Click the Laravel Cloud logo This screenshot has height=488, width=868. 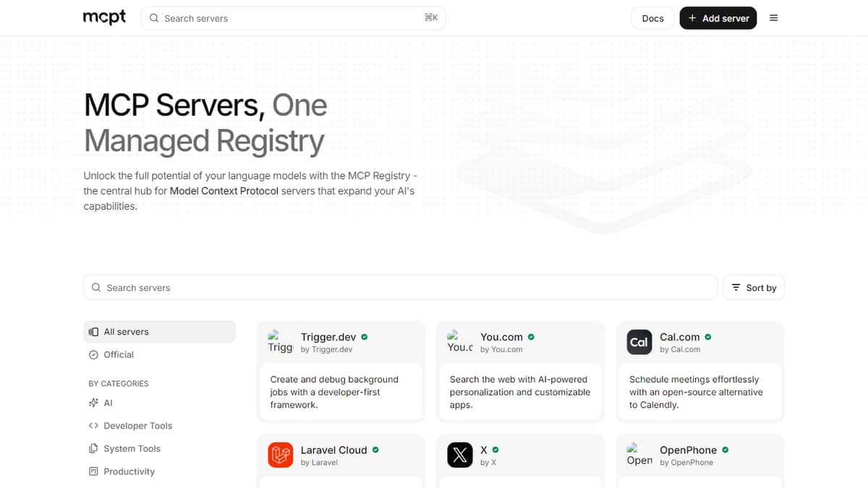click(x=281, y=455)
